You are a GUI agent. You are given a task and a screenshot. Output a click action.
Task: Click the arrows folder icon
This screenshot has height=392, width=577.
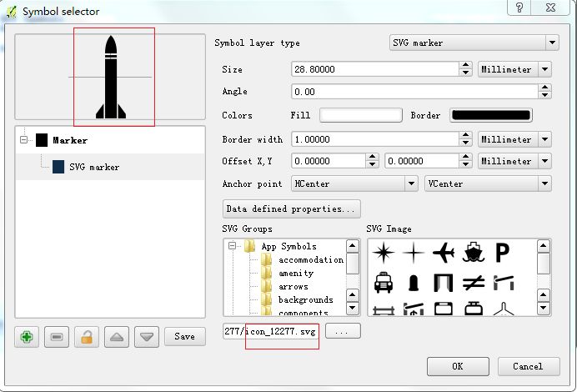tap(266, 286)
